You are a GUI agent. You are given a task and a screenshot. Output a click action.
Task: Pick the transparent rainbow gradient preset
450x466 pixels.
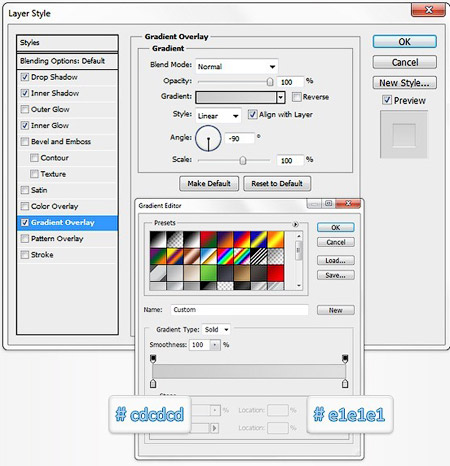(x=242, y=256)
